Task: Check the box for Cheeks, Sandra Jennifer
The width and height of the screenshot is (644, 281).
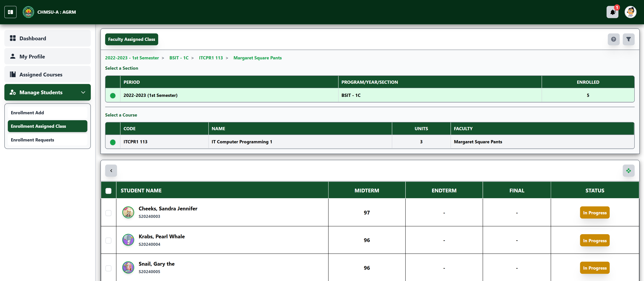Action: pos(109,213)
